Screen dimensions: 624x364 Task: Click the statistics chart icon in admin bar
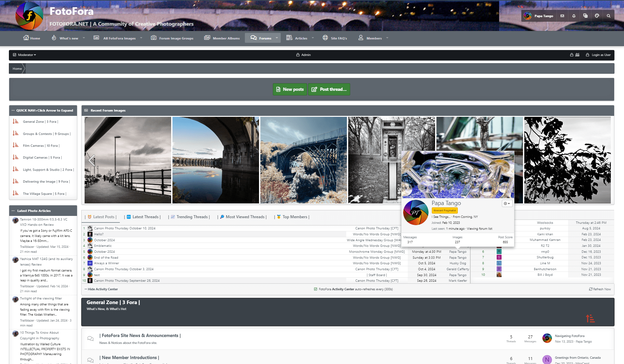click(577, 55)
